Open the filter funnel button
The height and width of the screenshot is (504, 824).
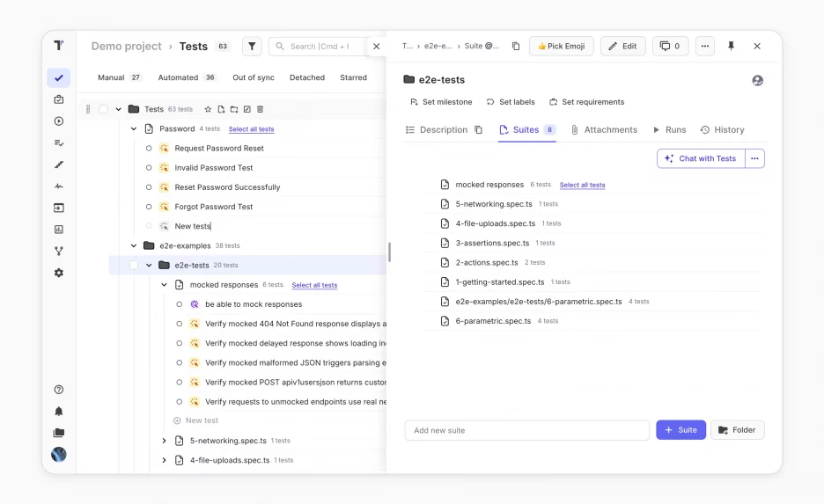coord(252,47)
